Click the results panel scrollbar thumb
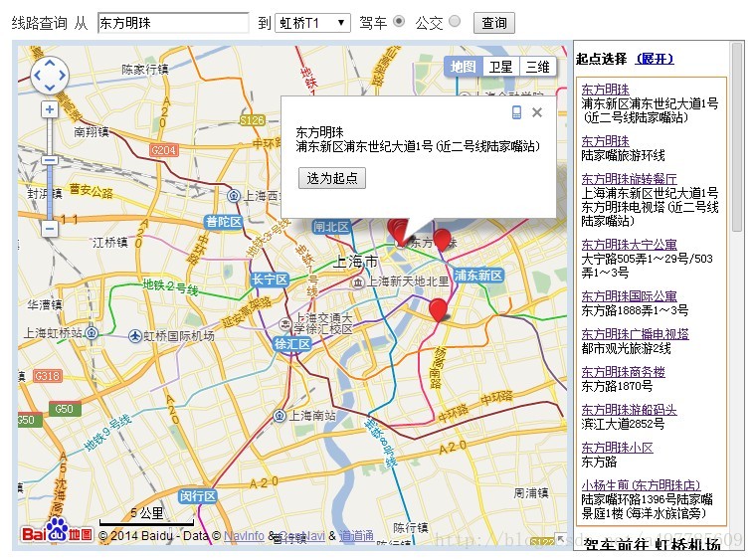The width and height of the screenshot is (754, 560). [x=737, y=137]
